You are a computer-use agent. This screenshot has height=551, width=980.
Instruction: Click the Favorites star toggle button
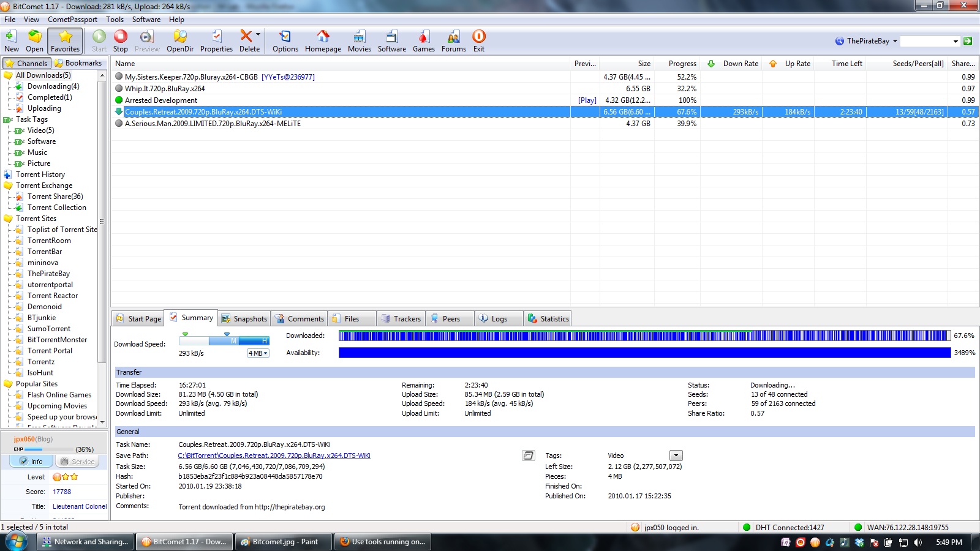[x=66, y=41]
